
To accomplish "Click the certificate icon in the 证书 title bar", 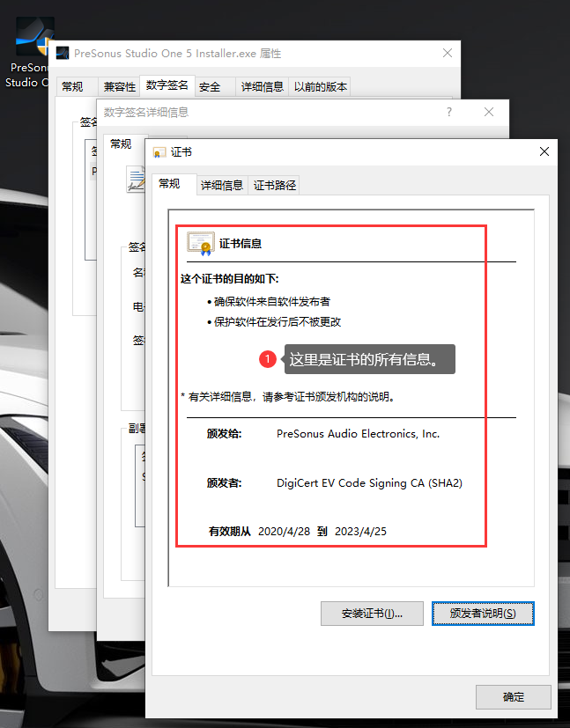I will 159,152.
